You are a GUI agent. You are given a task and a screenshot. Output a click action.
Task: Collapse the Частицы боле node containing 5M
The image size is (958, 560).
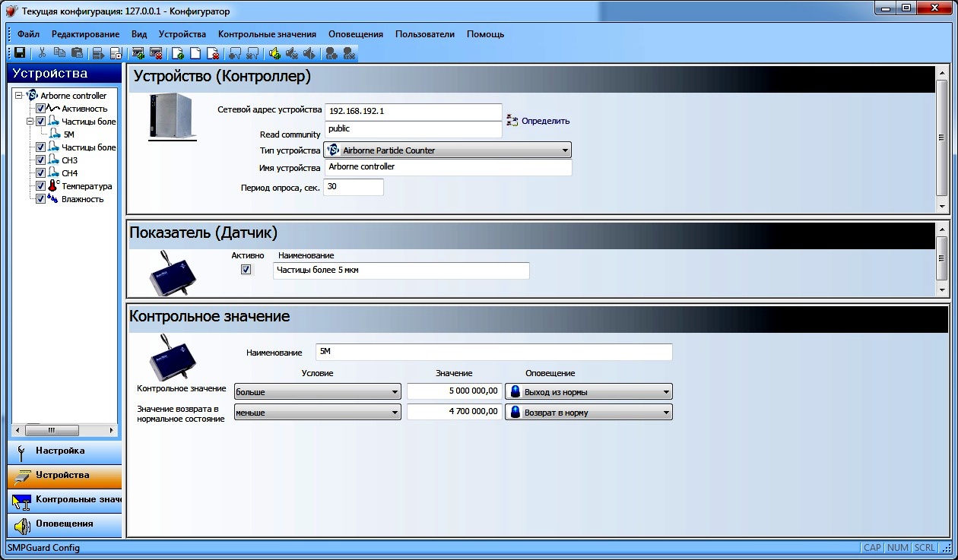[30, 121]
